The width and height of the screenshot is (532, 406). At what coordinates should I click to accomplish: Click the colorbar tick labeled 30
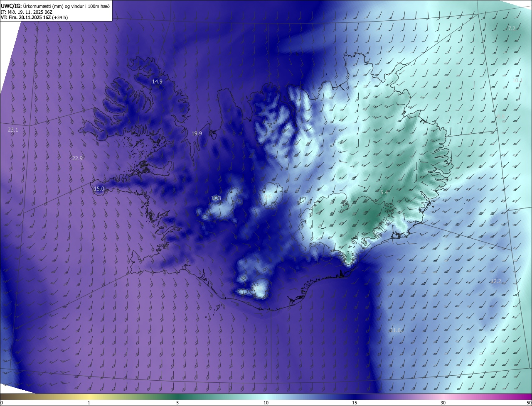coord(443,403)
